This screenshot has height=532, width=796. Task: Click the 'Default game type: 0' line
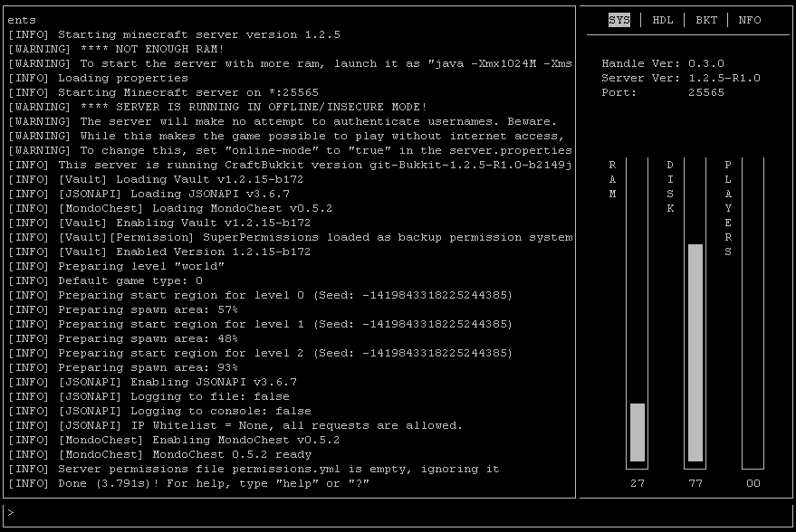coord(105,280)
